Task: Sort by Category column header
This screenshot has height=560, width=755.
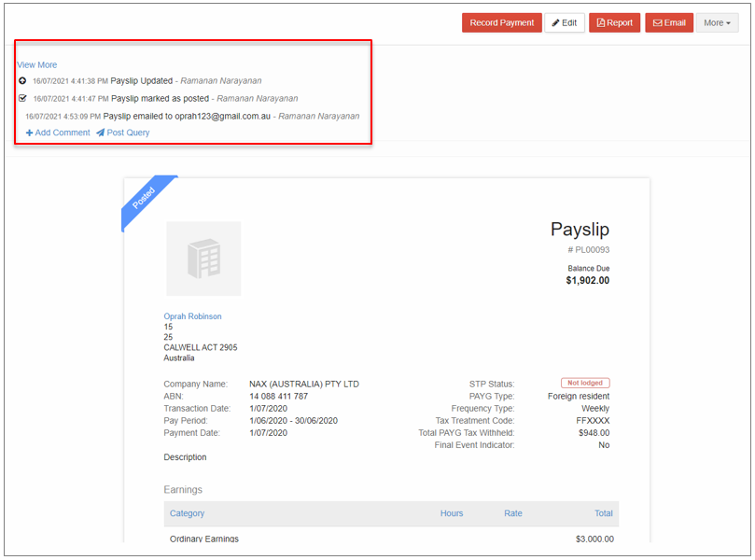Action: [187, 513]
